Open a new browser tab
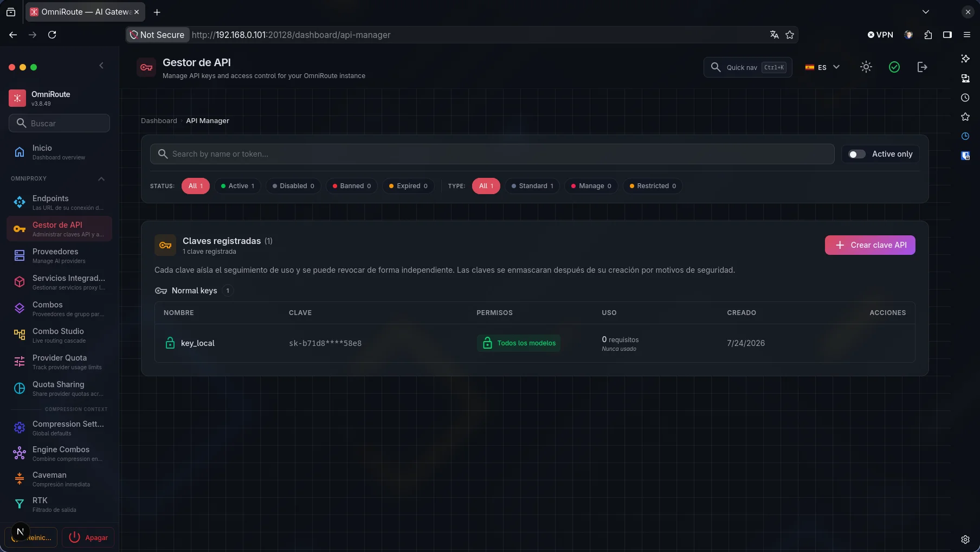Screen dimensions: 980x552 pos(157,12)
